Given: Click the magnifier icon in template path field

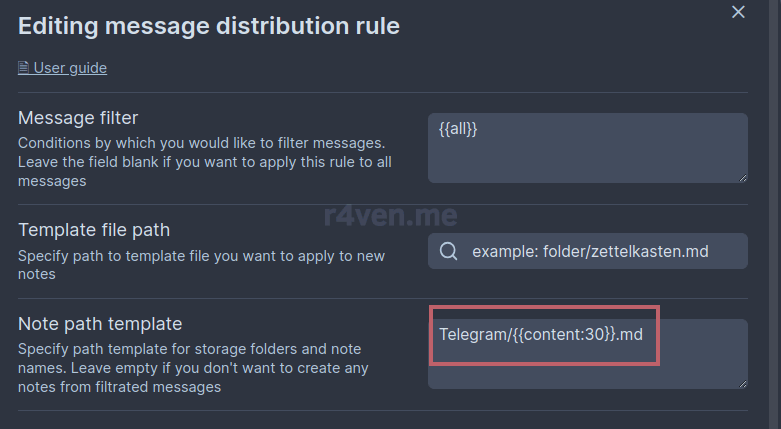Looking at the screenshot, I should coord(448,251).
